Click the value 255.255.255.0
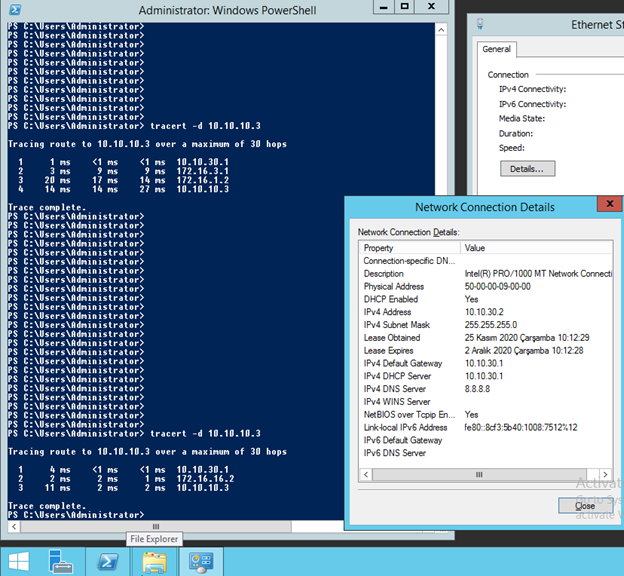The width and height of the screenshot is (624, 576). [x=491, y=324]
